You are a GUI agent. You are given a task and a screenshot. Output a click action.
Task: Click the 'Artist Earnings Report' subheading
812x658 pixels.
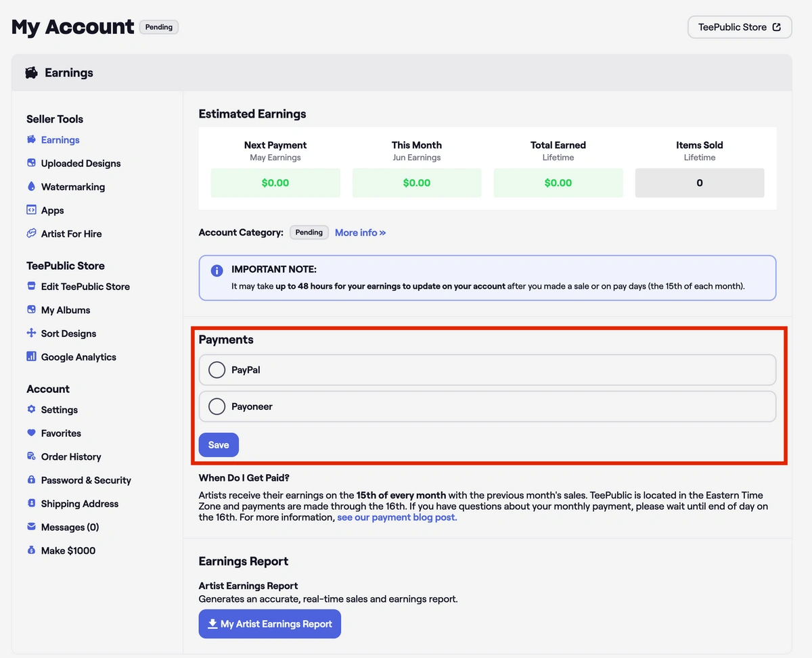[248, 586]
